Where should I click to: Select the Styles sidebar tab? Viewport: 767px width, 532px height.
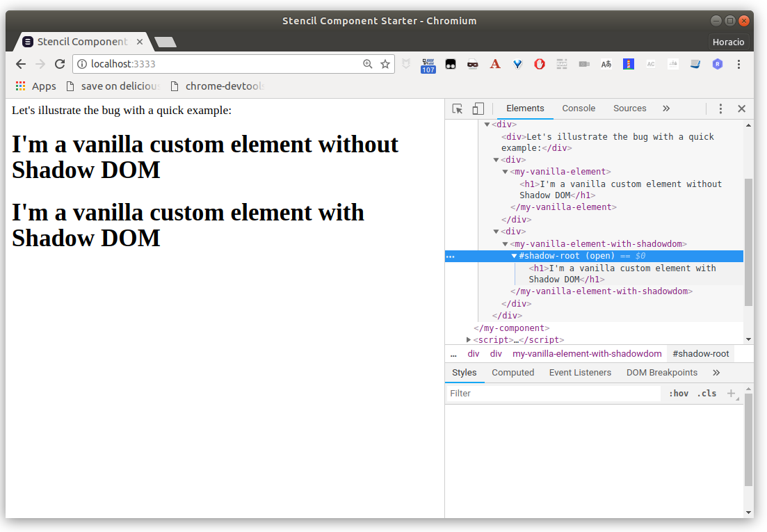[x=465, y=373]
